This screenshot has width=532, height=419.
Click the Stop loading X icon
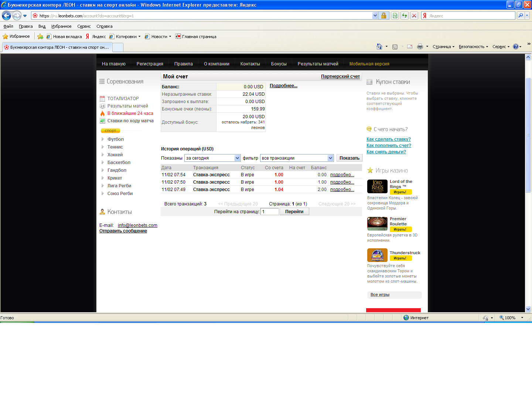(414, 16)
